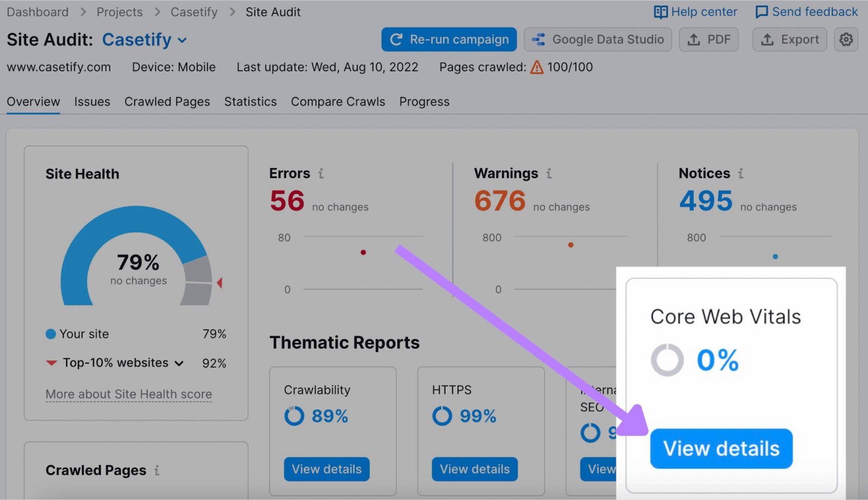Click the blue notices data point

[775, 257]
